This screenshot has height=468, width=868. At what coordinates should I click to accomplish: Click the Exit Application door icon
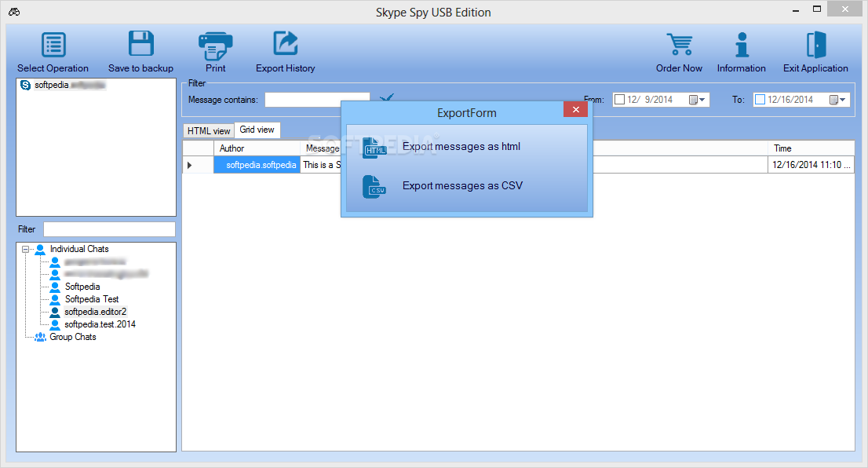pyautogui.click(x=816, y=44)
